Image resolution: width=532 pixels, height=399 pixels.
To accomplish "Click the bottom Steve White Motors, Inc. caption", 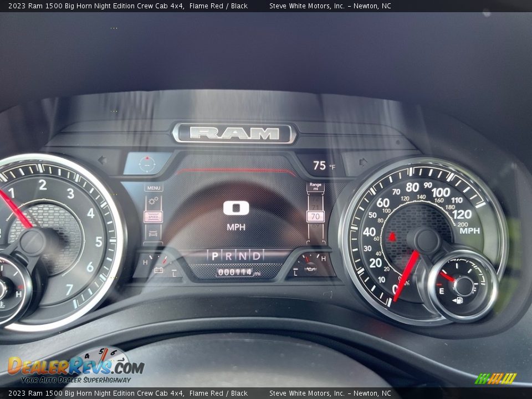I will pyautogui.click(x=330, y=393).
